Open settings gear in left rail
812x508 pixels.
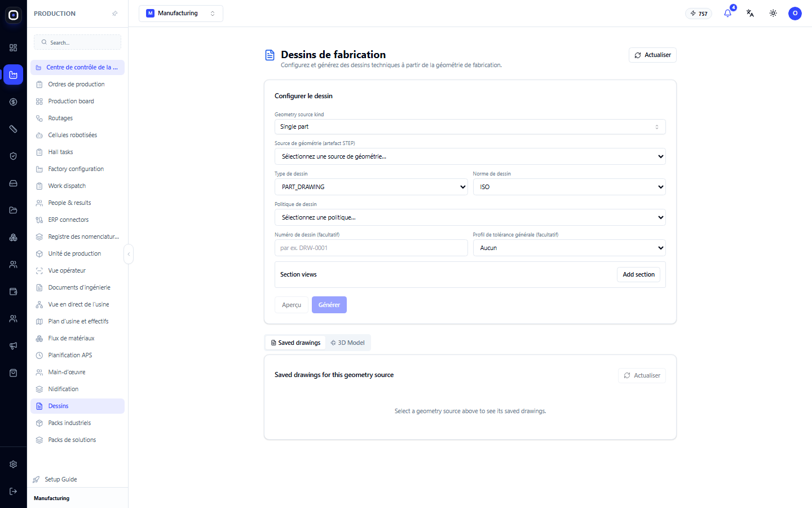pos(14,464)
